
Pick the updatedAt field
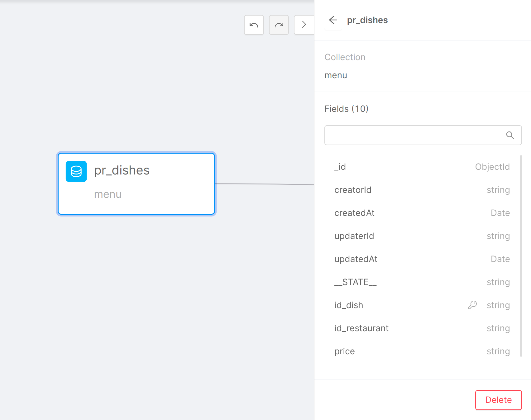click(422, 259)
